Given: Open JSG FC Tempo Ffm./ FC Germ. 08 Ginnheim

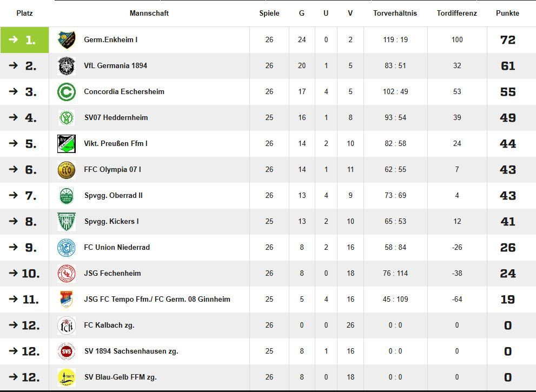Looking at the screenshot, I should [157, 299].
